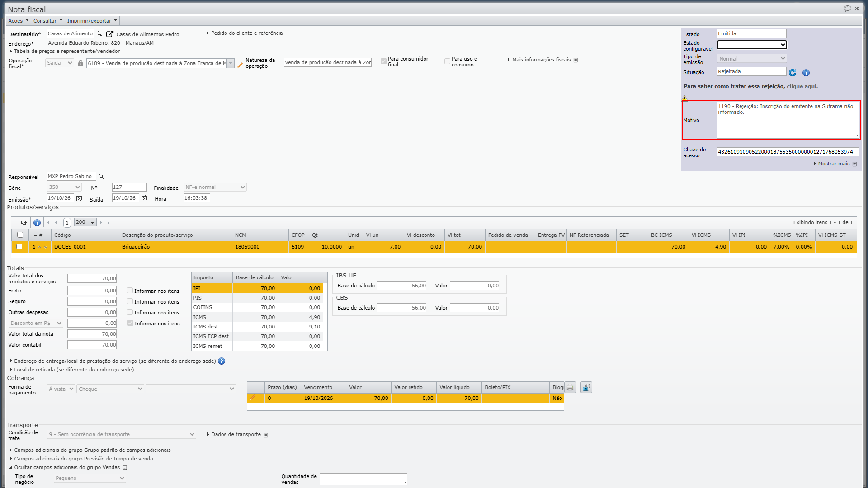Screen dimensions: 868x488
Task: Open the Ações menu
Action: [19, 20]
